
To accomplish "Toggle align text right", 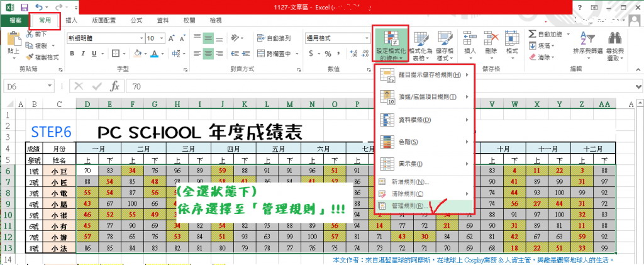I will [x=219, y=54].
